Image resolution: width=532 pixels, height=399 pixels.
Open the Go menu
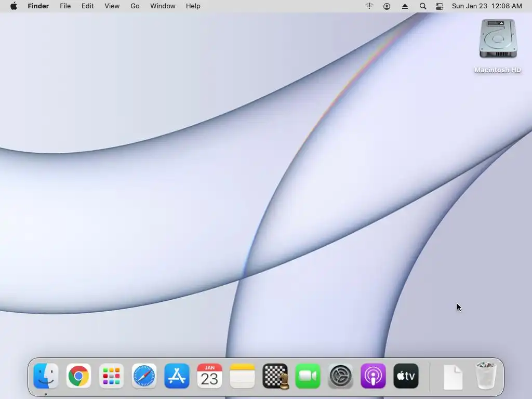coord(135,6)
